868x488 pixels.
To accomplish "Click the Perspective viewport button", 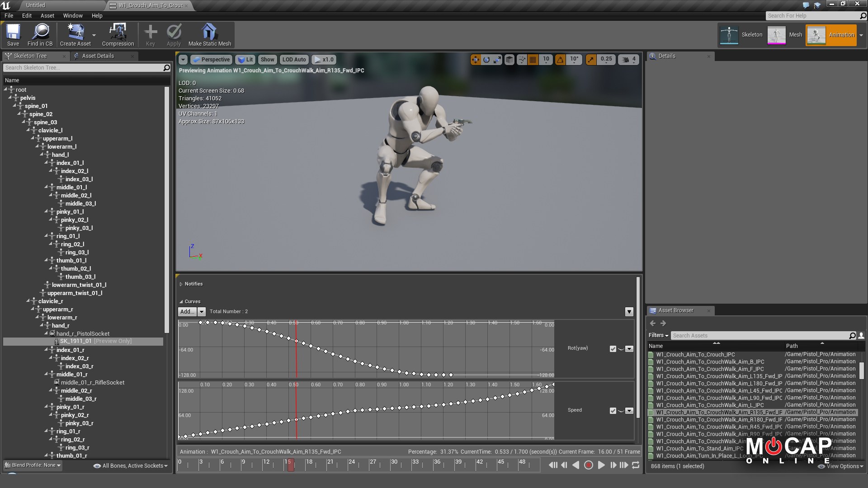I will coord(211,59).
